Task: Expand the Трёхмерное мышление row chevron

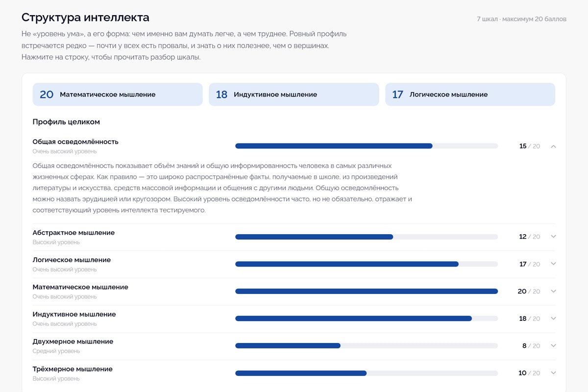Action: coord(553,373)
